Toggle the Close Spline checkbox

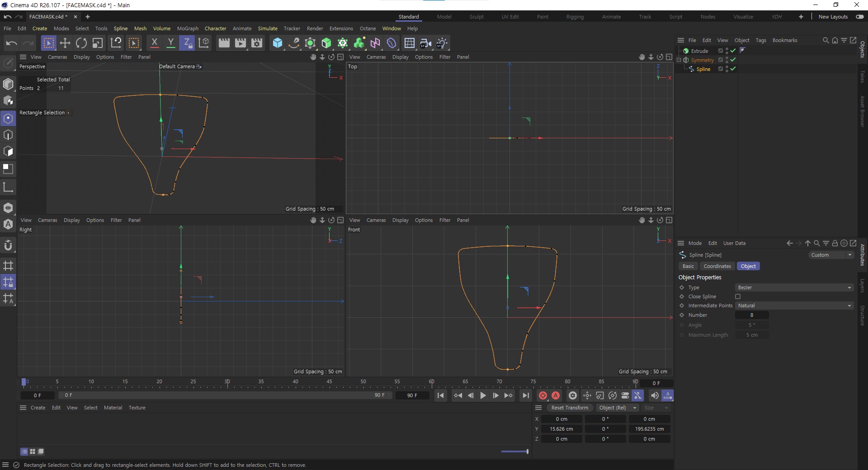tap(738, 296)
